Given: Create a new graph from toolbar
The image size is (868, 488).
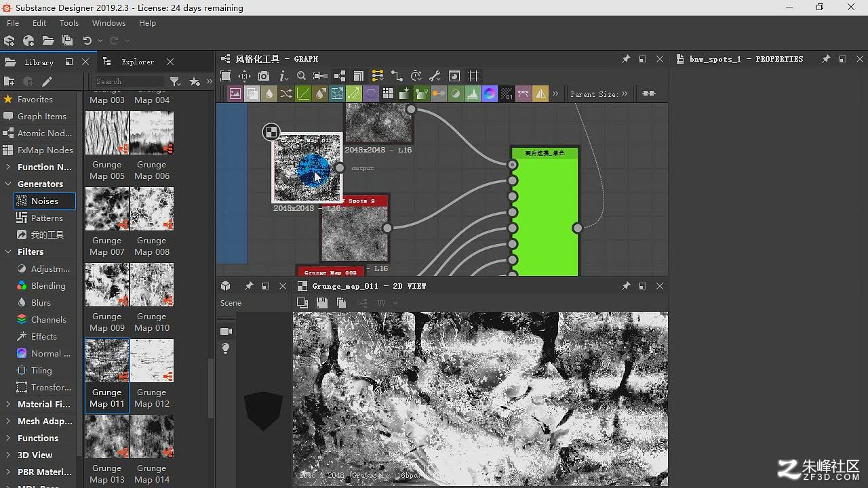Looking at the screenshot, I should 28,41.
